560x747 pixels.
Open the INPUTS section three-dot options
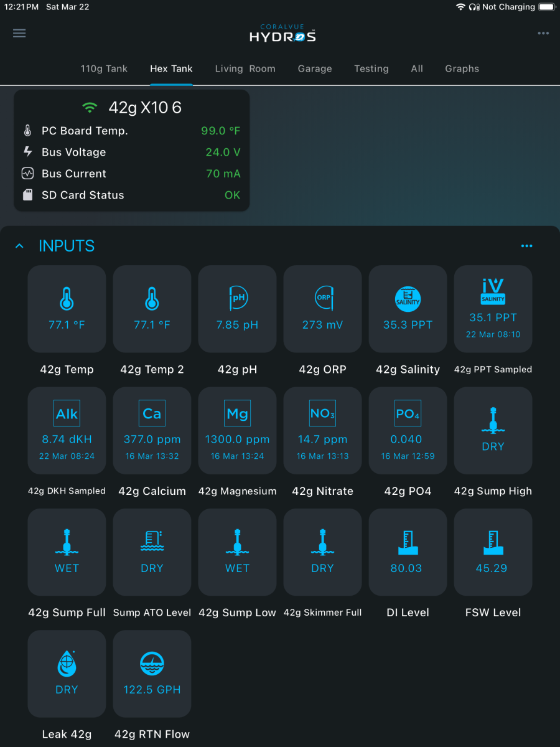point(526,247)
